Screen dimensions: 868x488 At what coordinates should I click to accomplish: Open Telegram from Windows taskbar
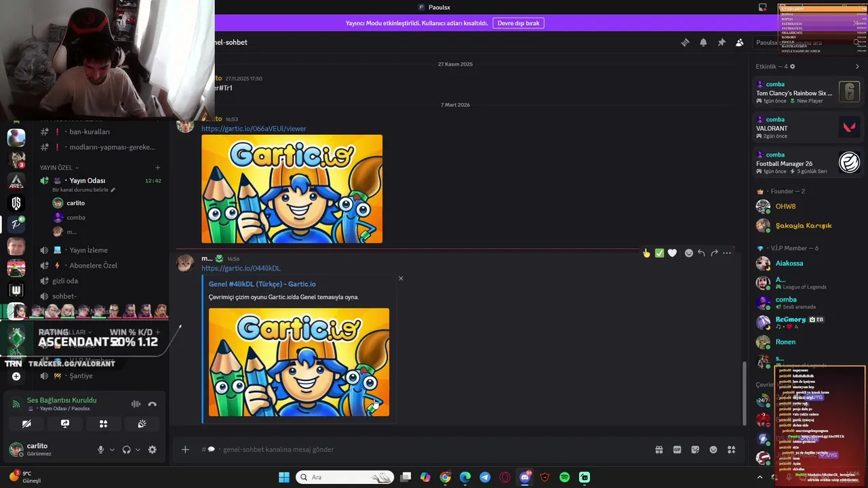(x=485, y=477)
